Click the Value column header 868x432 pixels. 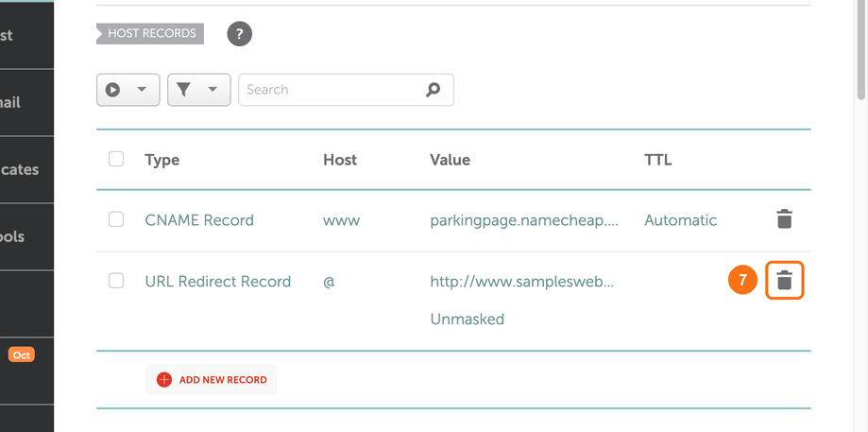tap(450, 160)
